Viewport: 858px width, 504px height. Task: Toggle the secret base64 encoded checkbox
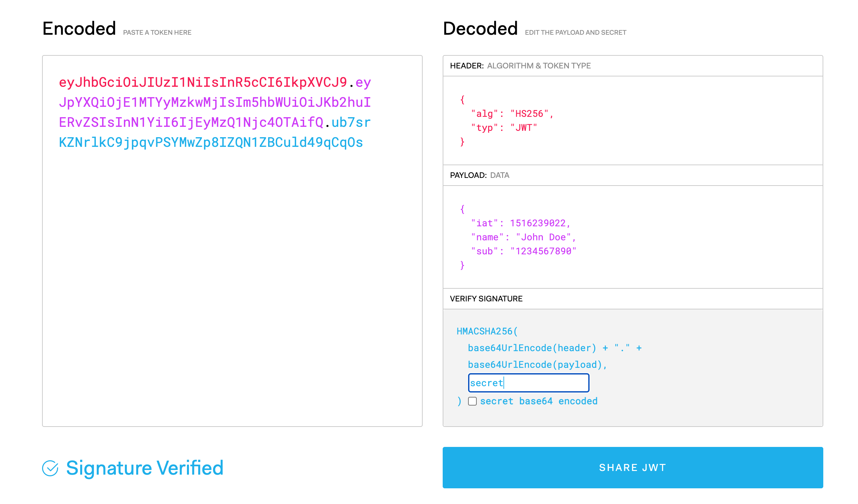tap(472, 401)
